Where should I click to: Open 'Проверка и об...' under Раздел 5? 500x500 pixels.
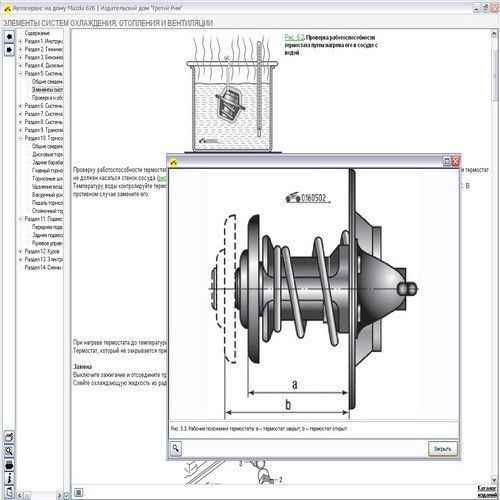click(47, 98)
